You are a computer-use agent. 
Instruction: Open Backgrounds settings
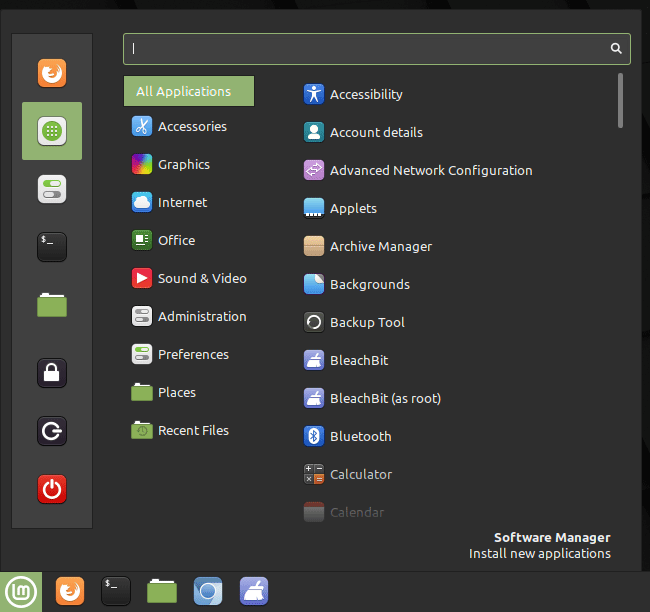click(357, 284)
